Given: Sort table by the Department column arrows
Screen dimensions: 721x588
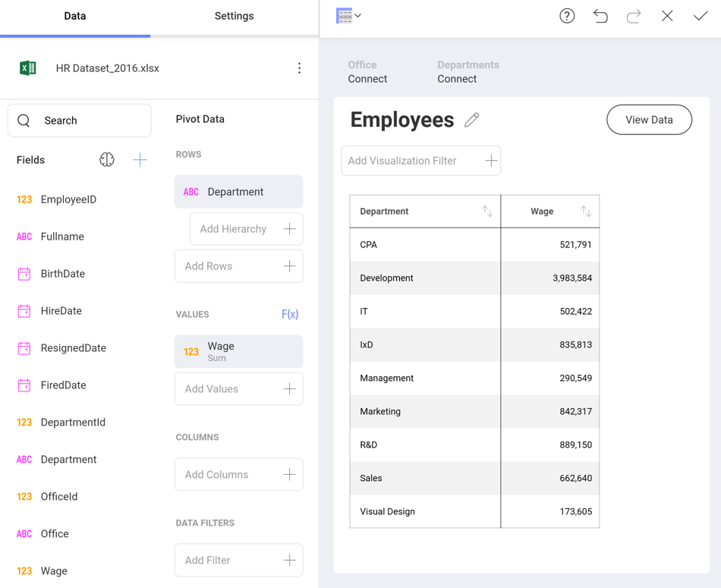Looking at the screenshot, I should 487,212.
